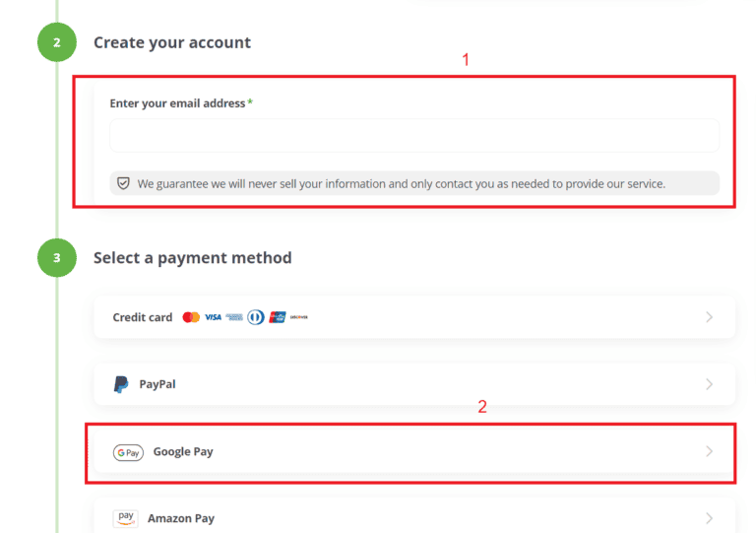Select the "Credit card" label text
Image resolution: width=756 pixels, height=533 pixels.
coord(143,317)
